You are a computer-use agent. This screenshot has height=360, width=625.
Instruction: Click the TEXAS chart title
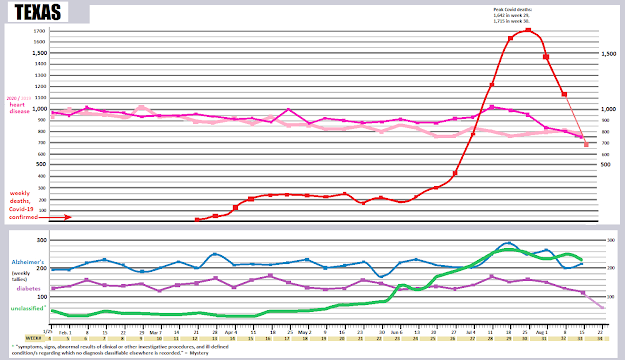(38, 12)
